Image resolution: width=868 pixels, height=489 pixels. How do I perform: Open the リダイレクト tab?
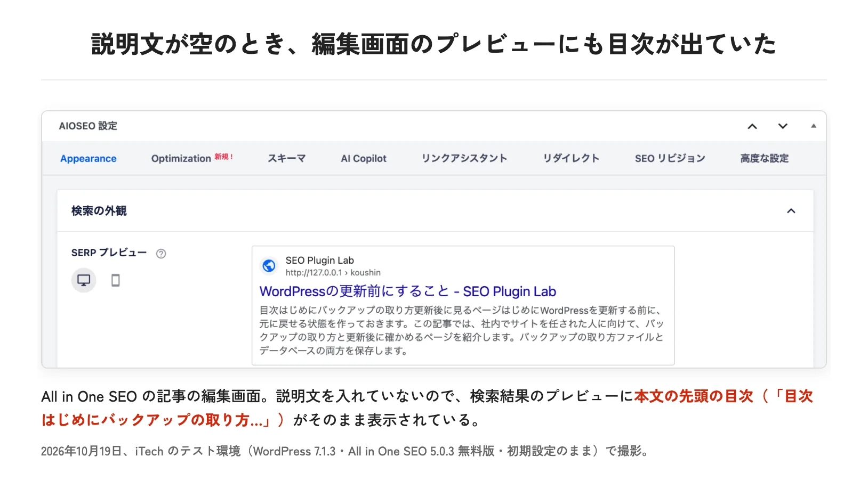[571, 158]
